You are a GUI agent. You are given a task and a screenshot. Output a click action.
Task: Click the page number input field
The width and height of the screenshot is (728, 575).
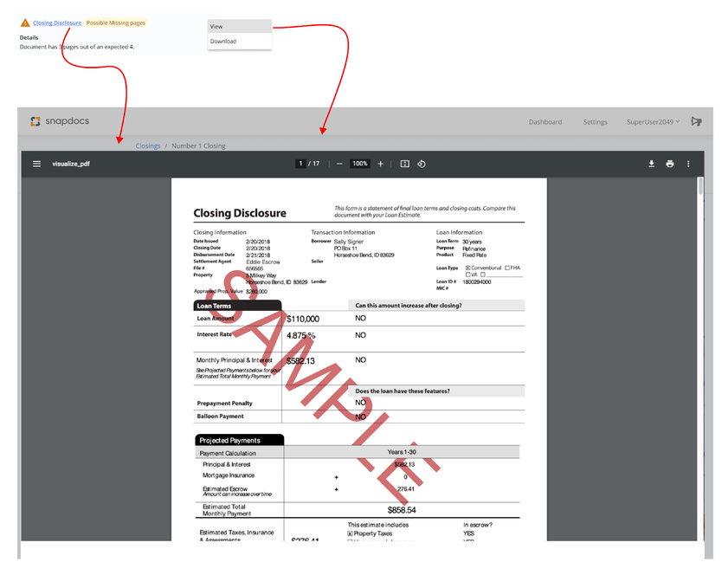[x=301, y=164]
